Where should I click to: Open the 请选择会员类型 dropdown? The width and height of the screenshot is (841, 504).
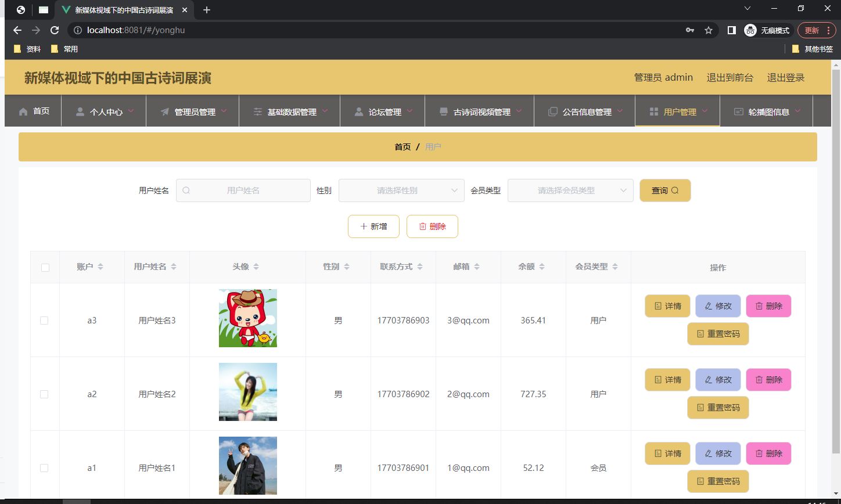pos(570,190)
